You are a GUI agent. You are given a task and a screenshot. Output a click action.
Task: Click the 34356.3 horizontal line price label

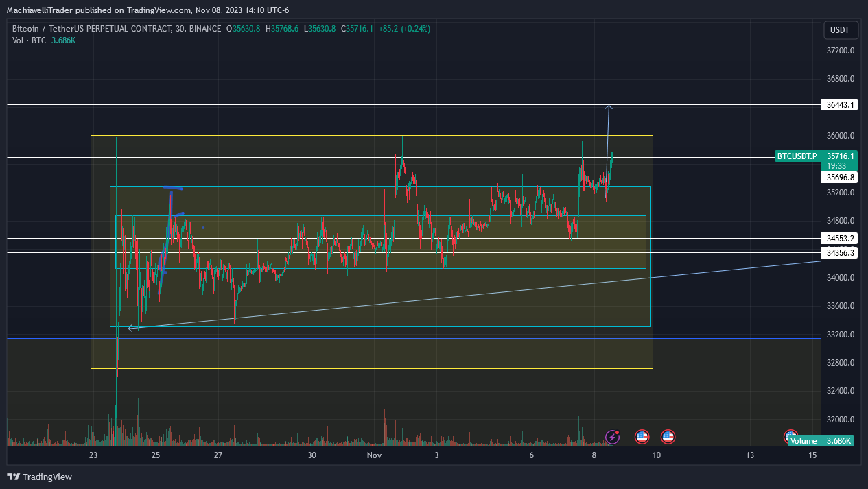tap(840, 253)
